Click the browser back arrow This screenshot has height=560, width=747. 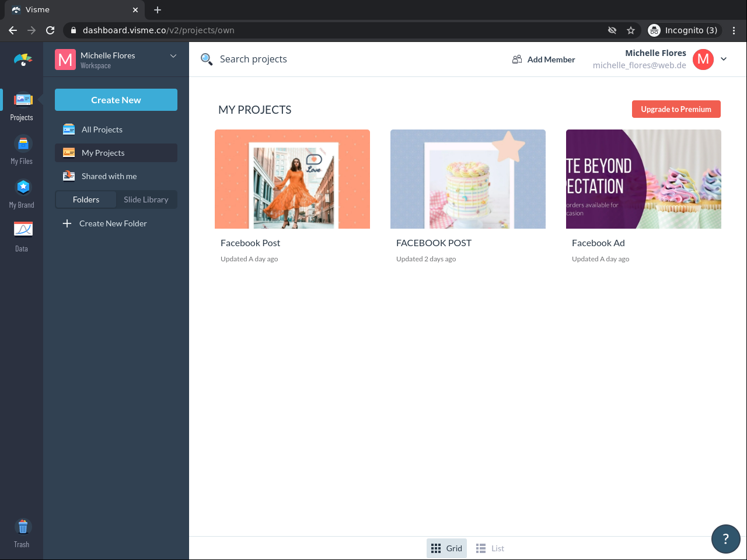[x=13, y=30]
